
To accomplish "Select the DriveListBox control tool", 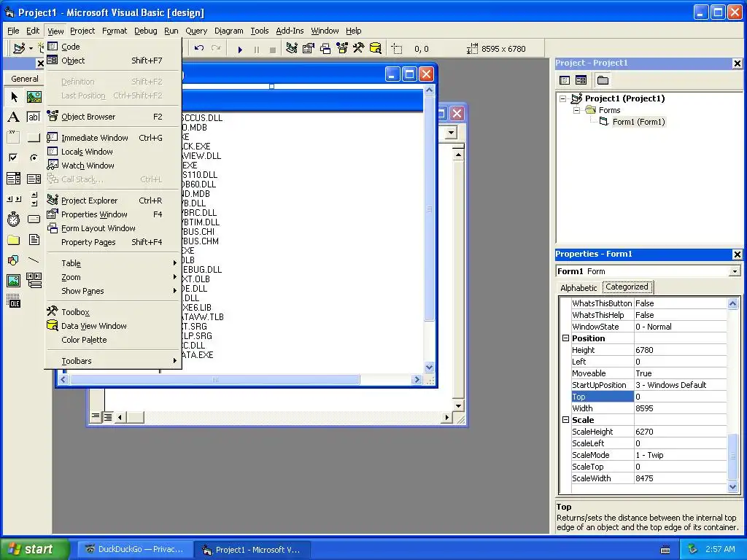I will click(34, 219).
